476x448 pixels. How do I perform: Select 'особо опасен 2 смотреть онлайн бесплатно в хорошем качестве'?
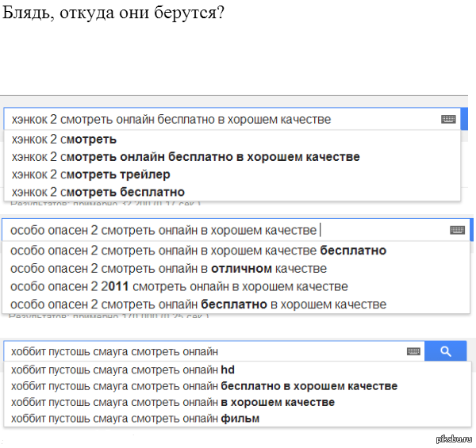pos(236,304)
